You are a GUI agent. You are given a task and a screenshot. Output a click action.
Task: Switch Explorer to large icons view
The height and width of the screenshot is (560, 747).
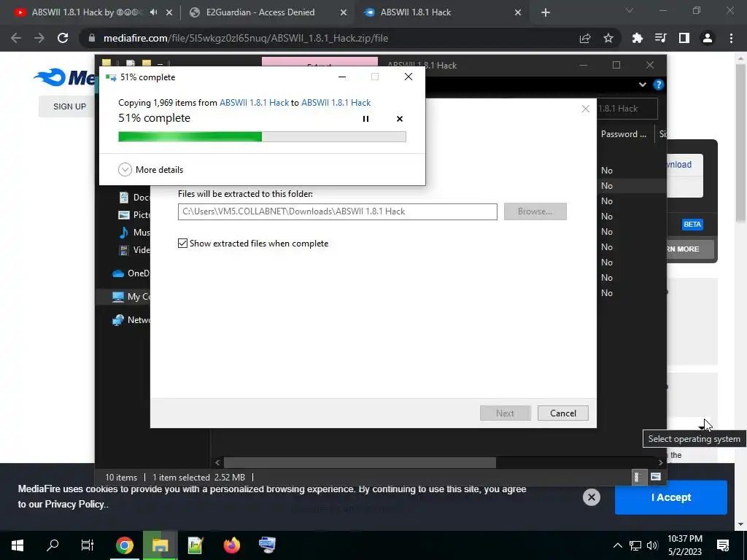(x=656, y=477)
